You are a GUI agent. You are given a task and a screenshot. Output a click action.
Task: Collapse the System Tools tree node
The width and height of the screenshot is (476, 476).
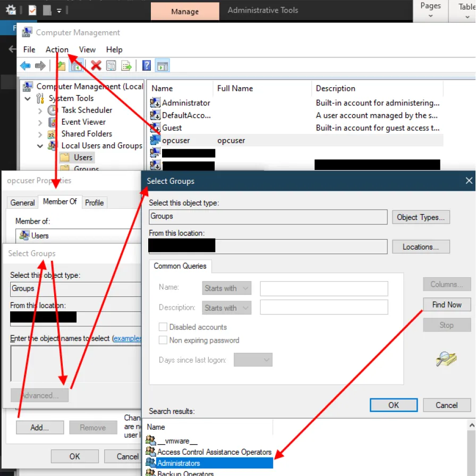pos(28,98)
